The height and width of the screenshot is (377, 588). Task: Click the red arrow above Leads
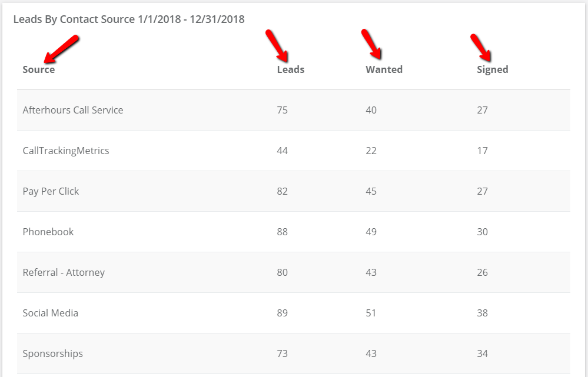277,46
